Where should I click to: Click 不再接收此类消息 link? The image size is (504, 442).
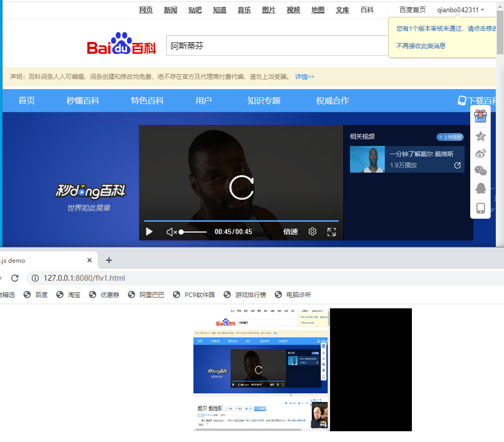tap(421, 46)
